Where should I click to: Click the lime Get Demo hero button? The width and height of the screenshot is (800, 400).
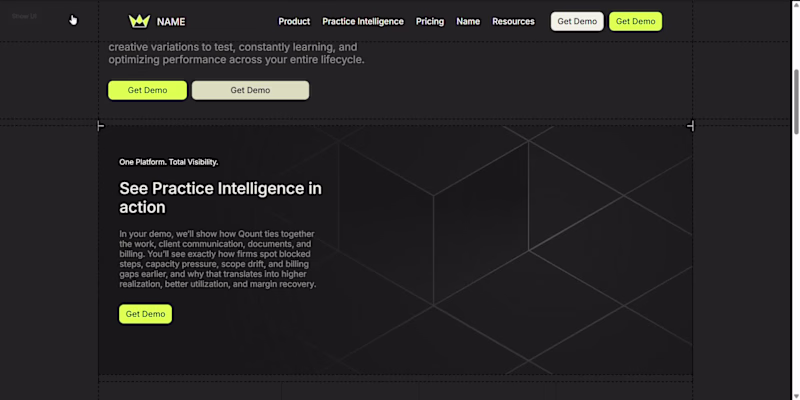(x=147, y=90)
